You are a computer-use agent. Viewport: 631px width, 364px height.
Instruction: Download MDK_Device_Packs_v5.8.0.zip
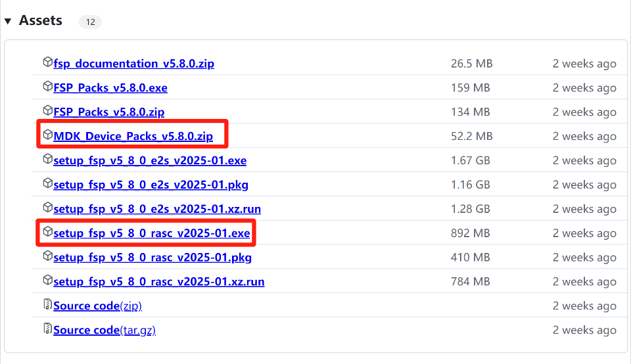pyautogui.click(x=133, y=136)
